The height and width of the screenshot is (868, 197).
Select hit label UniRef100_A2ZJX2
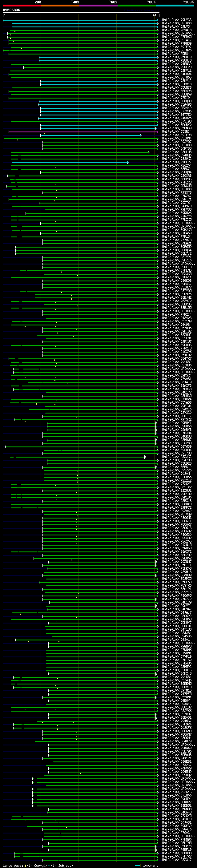pyautogui.click(x=177, y=457)
